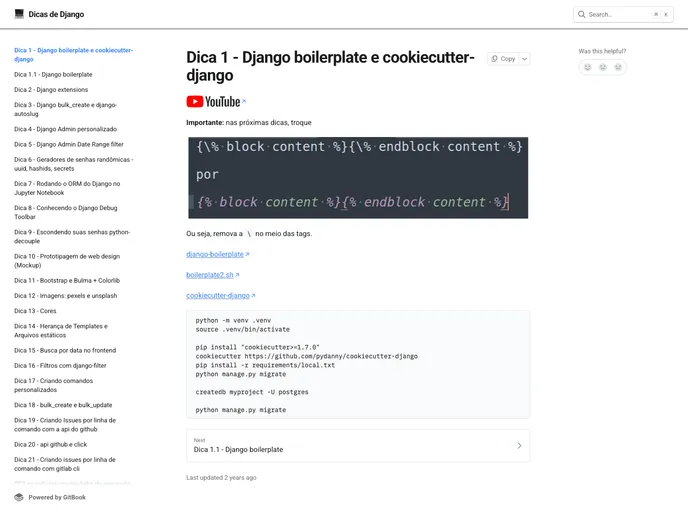Open Dica 10 - Prototipagem de web design
Image resolution: width=688 pixels, height=512 pixels.
click(67, 261)
